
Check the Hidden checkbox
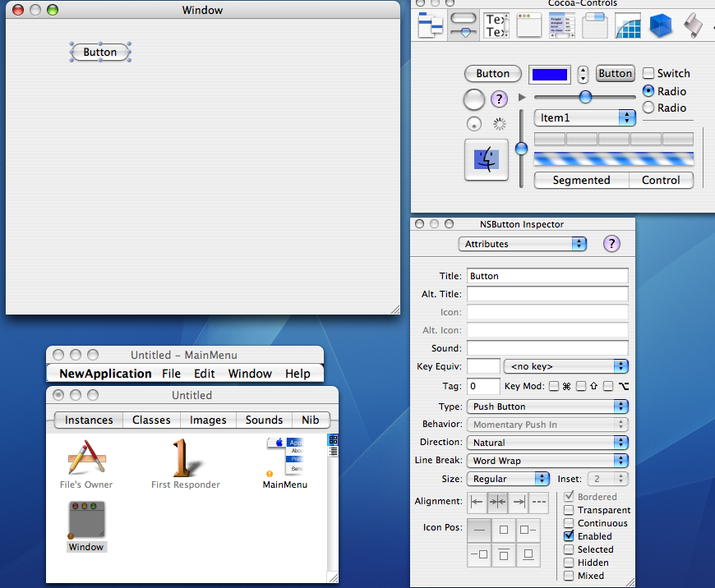point(569,563)
